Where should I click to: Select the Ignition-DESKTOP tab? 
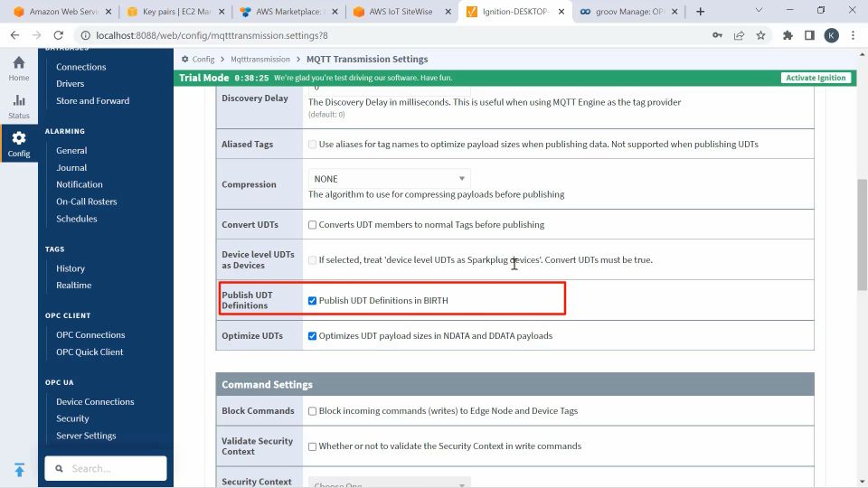tap(514, 12)
